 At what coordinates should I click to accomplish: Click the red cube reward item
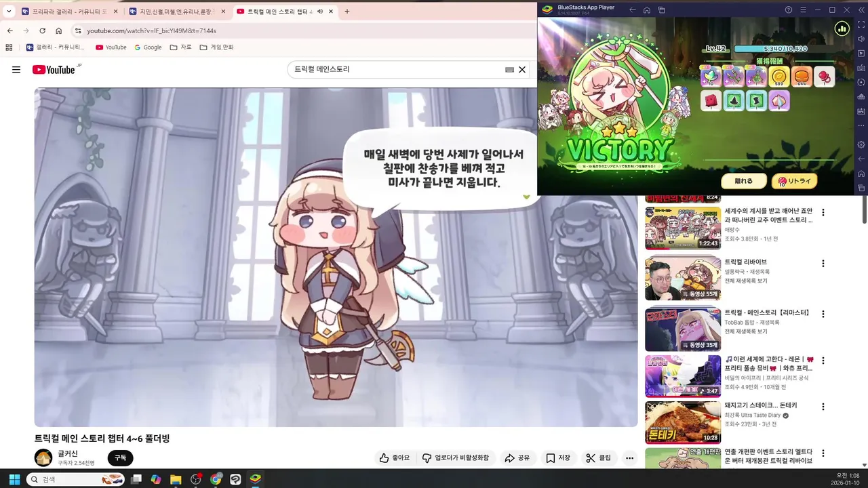point(711,101)
